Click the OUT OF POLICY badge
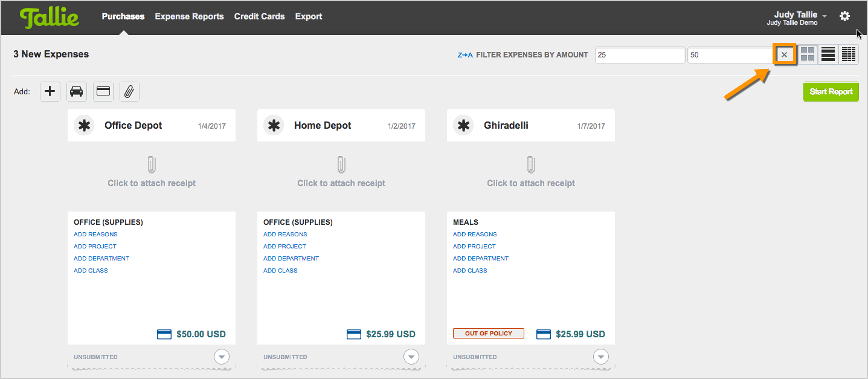 tap(489, 334)
